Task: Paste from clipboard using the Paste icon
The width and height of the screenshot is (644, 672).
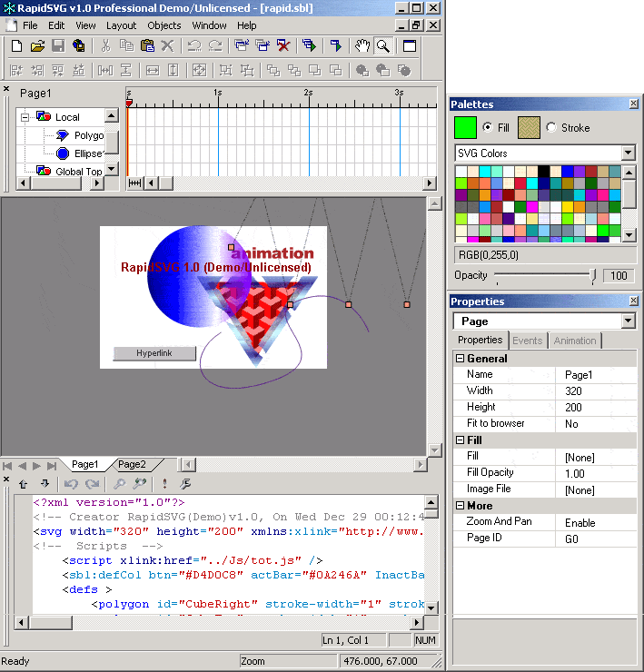Action: click(x=147, y=45)
